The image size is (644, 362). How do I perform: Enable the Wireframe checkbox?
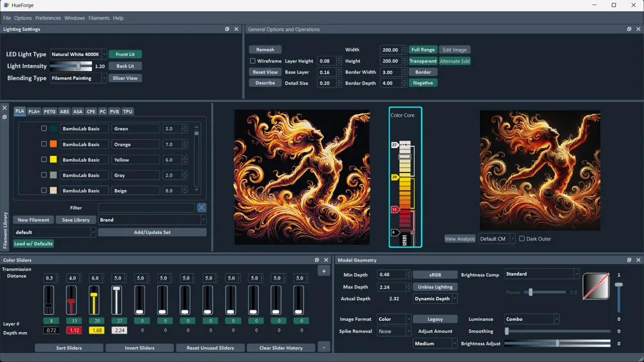[252, 61]
